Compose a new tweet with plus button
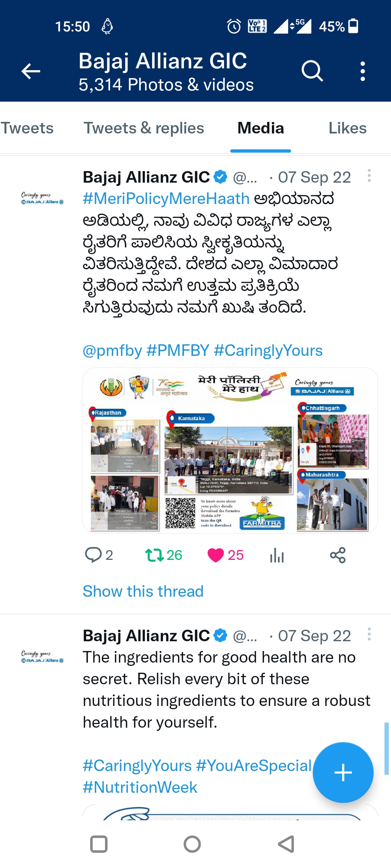Screen dimensions: 391x868 click(343, 773)
